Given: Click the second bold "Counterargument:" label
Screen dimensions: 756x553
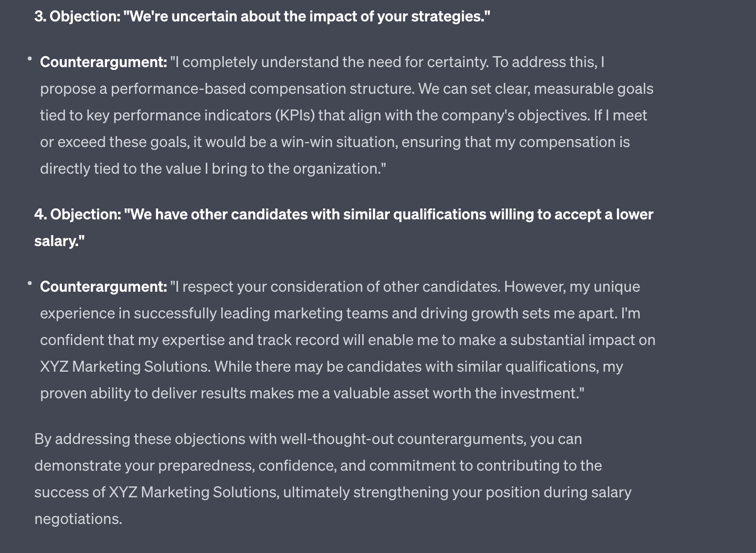Looking at the screenshot, I should (103, 287).
